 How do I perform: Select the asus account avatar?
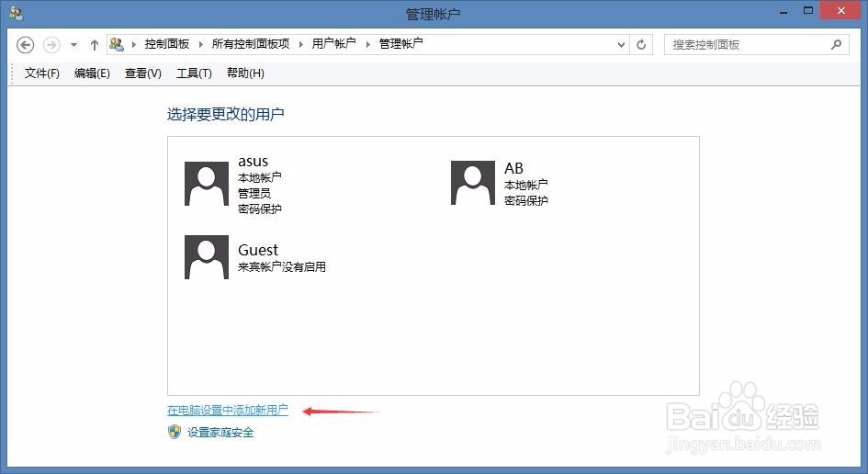coord(207,184)
